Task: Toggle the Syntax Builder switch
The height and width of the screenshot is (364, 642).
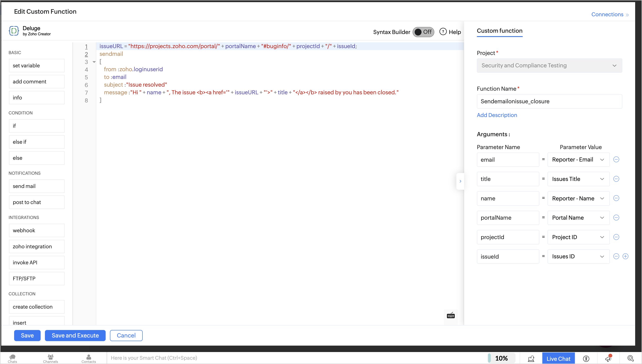Action: [x=423, y=32]
